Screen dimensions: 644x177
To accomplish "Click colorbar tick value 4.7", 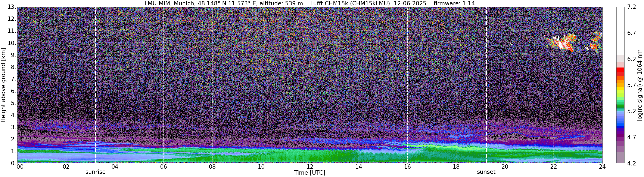I will pyautogui.click(x=632, y=137).
